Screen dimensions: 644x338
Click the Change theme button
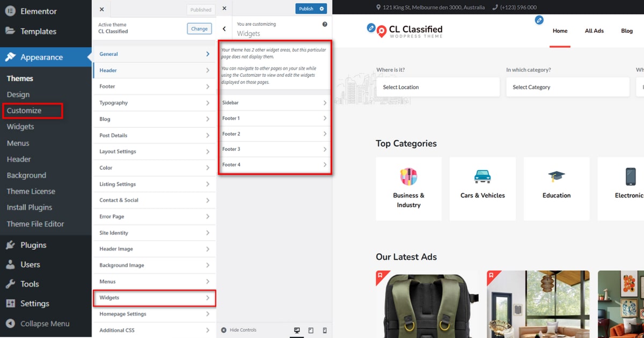tap(199, 29)
